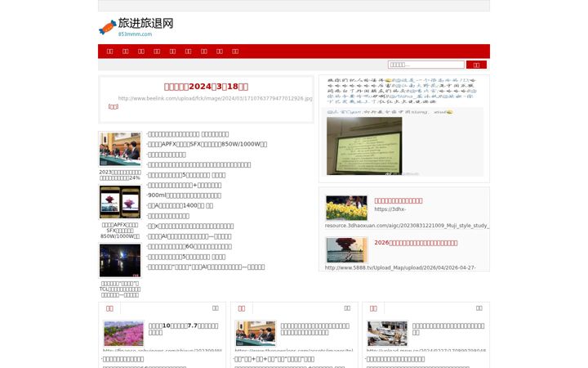Select the red section tab above the pink flower thumbnail
Viewport: 588px width, 368px height.
pyautogui.click(x=109, y=308)
